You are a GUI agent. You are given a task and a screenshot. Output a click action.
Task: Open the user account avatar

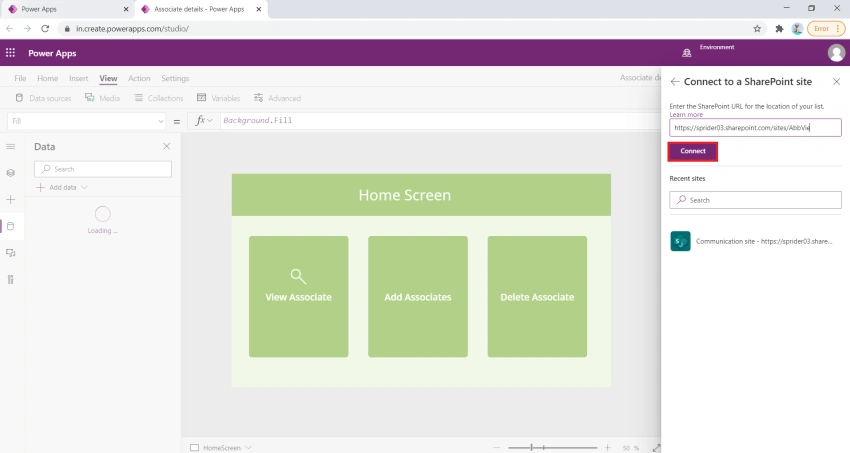coord(836,53)
